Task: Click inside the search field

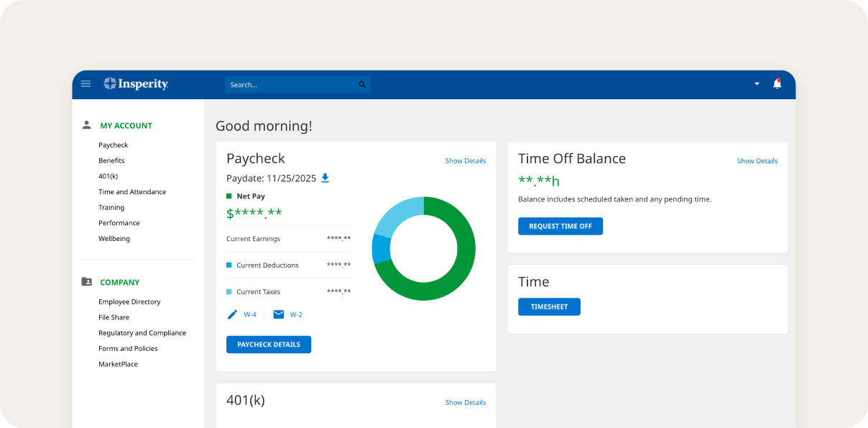Action: 287,84
